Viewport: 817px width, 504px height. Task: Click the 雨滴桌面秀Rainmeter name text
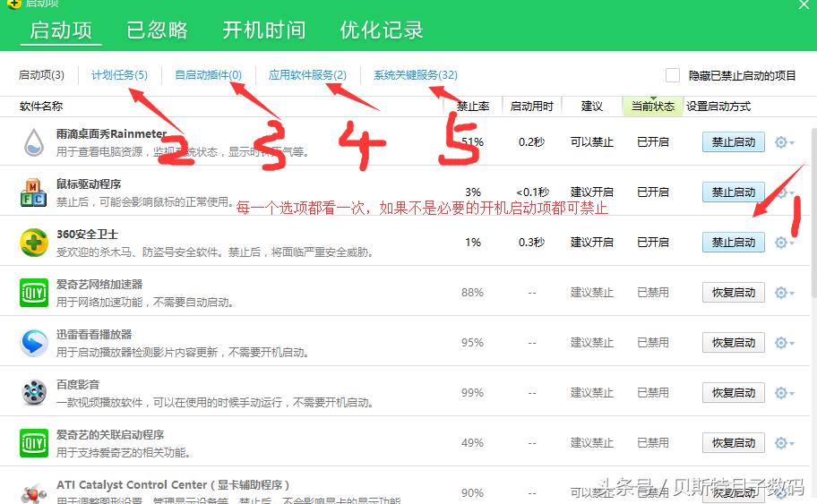111,133
